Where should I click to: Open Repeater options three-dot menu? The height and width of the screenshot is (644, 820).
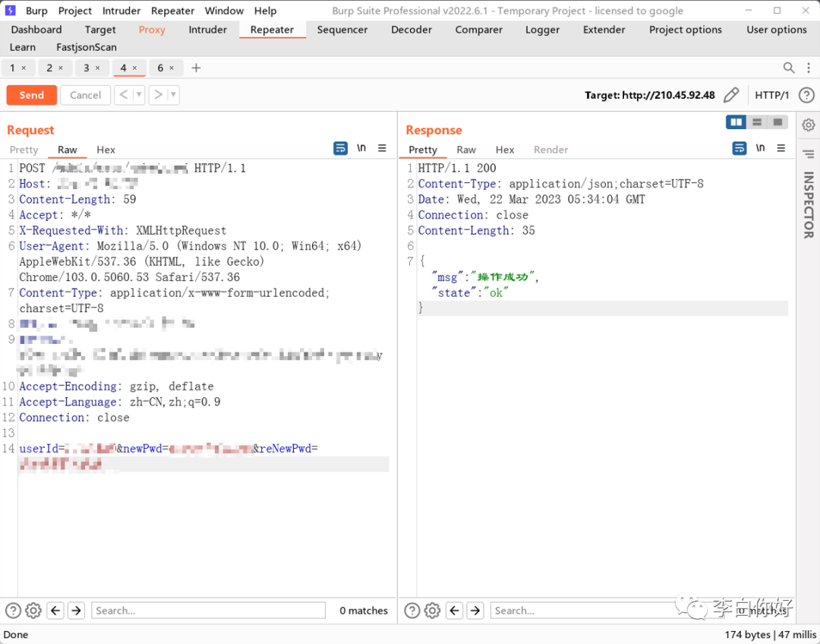click(808, 68)
